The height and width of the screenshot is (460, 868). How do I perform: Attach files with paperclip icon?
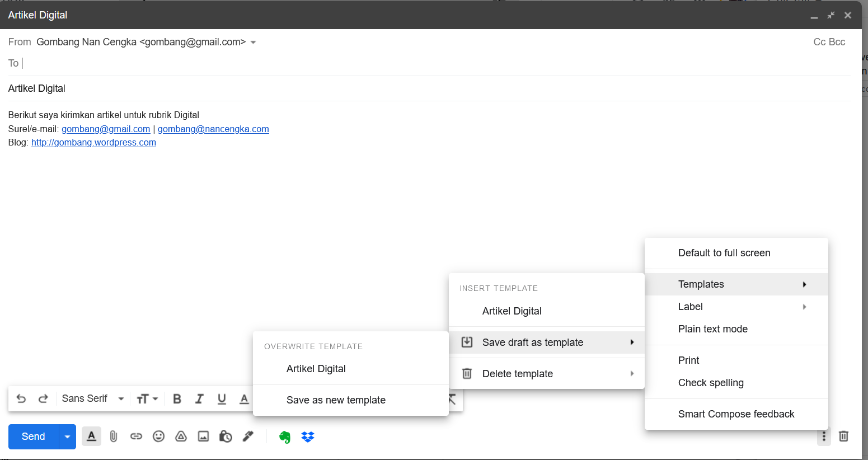point(114,436)
